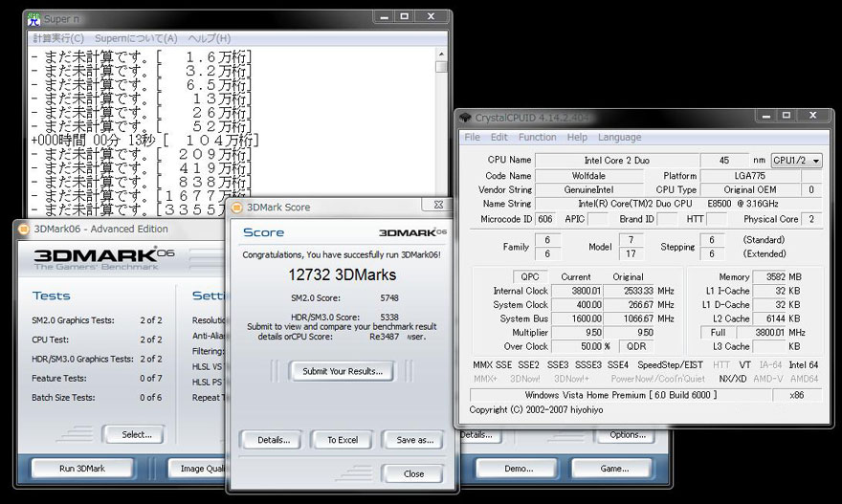Click the x86 architecture field
This screenshot has width=842, height=504.
click(x=797, y=395)
